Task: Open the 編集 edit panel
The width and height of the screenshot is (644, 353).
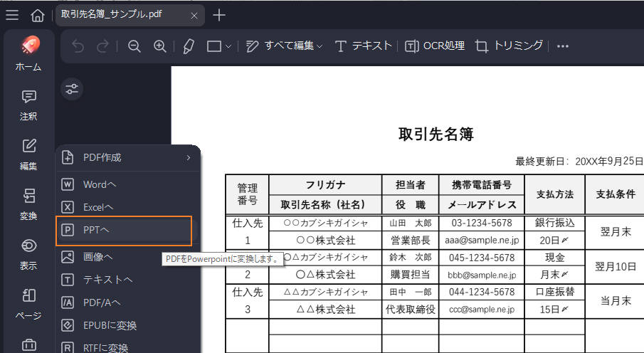Action: 28,155
